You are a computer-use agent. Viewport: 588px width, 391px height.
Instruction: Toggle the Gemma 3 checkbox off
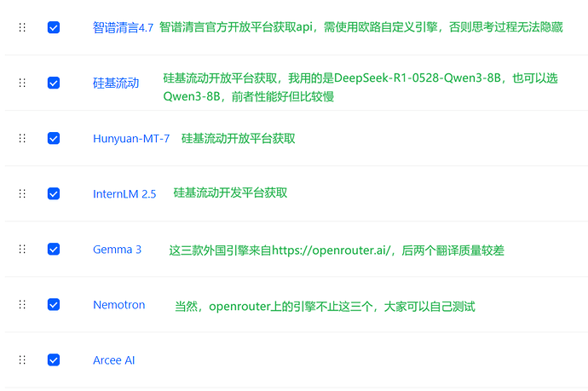(x=54, y=249)
